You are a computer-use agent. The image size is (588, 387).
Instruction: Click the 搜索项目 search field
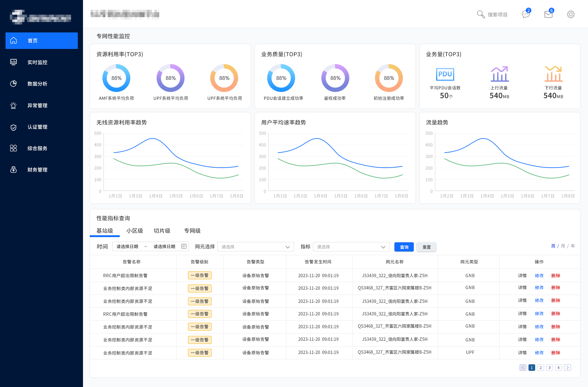[498, 15]
